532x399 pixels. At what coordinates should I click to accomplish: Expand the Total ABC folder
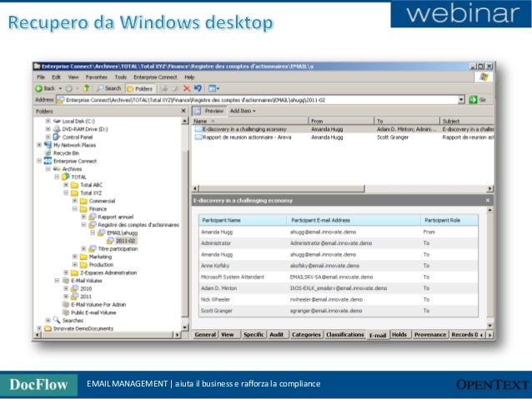pos(66,185)
